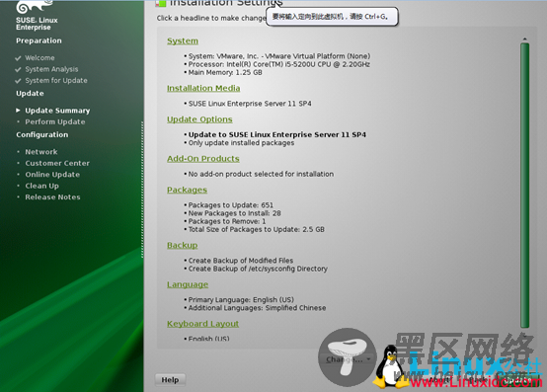547x392 pixels.
Task: Open the Change... dropdown button
Action: click(x=349, y=359)
